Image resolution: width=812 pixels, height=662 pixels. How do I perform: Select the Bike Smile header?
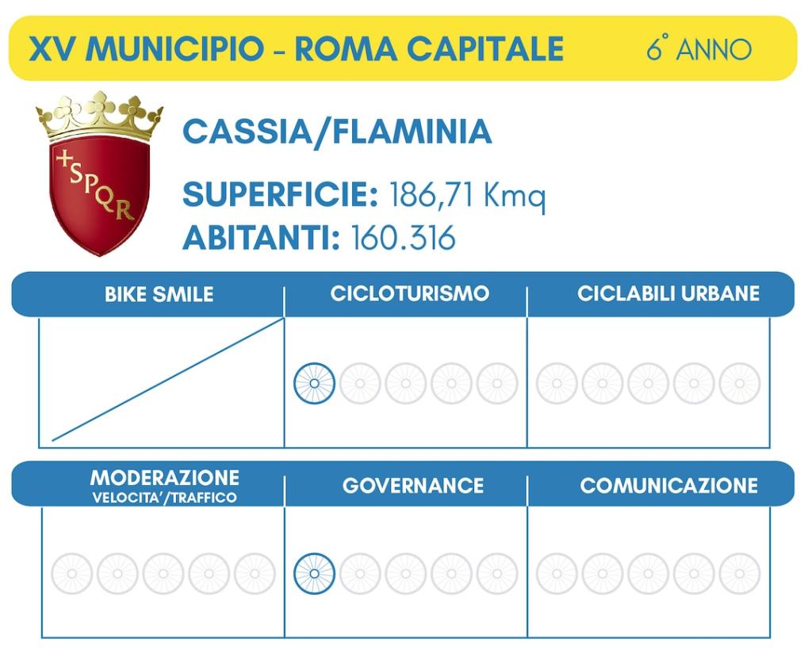point(159,294)
